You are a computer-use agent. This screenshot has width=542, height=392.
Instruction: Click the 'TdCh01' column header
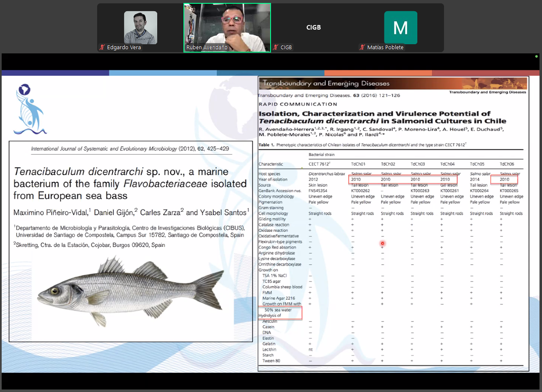pos(358,164)
